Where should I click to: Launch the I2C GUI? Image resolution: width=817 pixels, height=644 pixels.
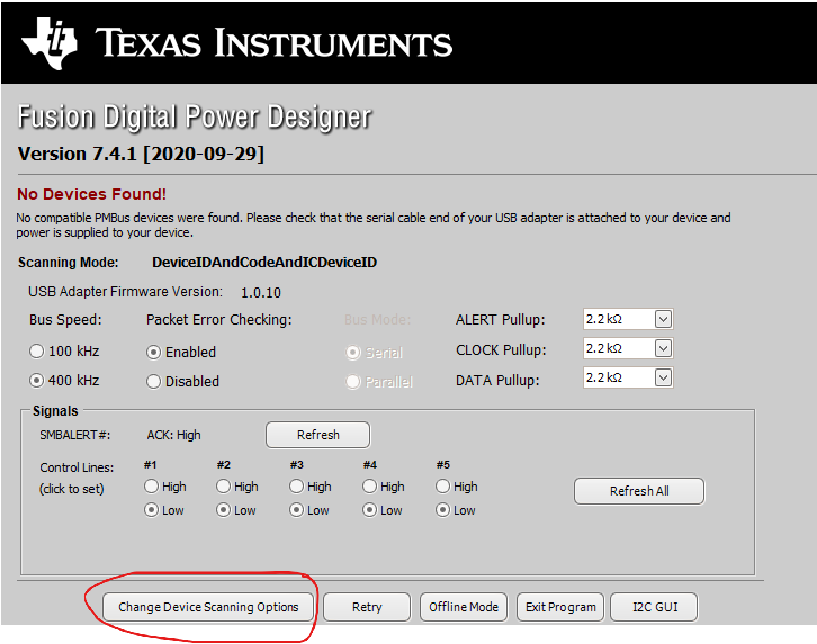click(x=654, y=607)
